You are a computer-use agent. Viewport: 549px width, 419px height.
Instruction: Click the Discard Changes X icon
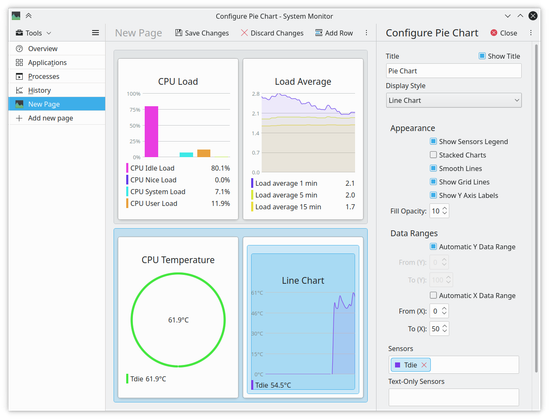[x=244, y=33]
